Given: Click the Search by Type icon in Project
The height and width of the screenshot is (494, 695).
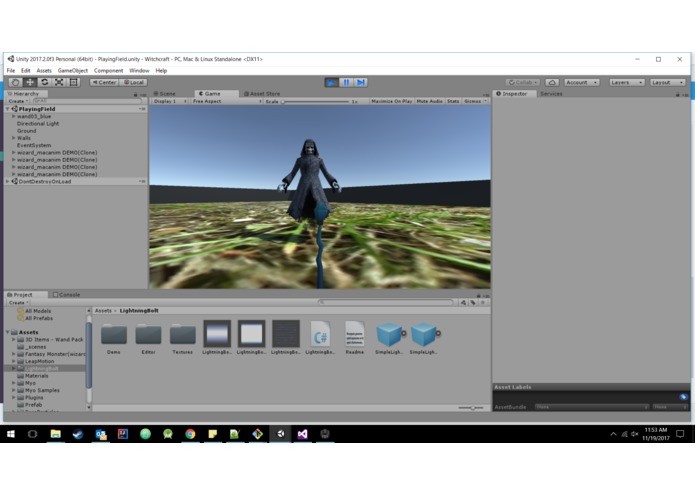Looking at the screenshot, I should tap(463, 303).
